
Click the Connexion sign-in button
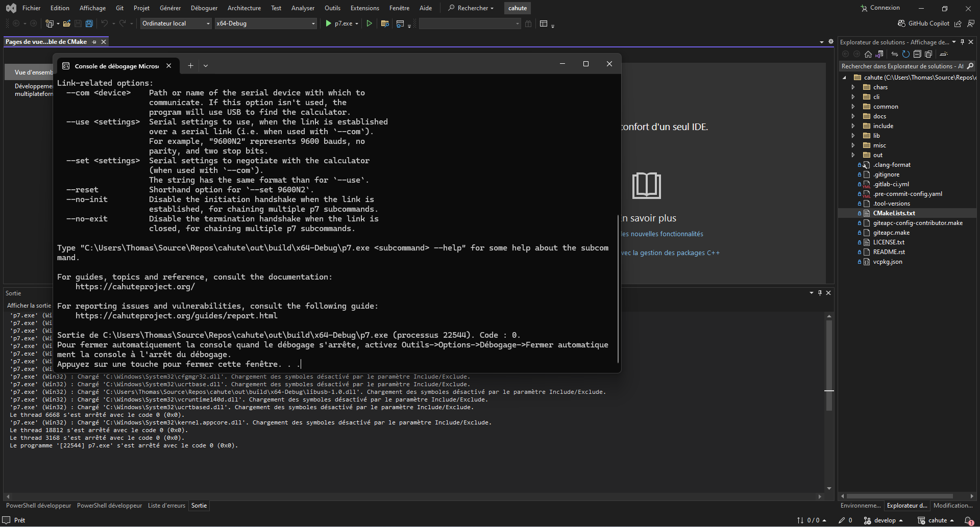[x=880, y=8]
